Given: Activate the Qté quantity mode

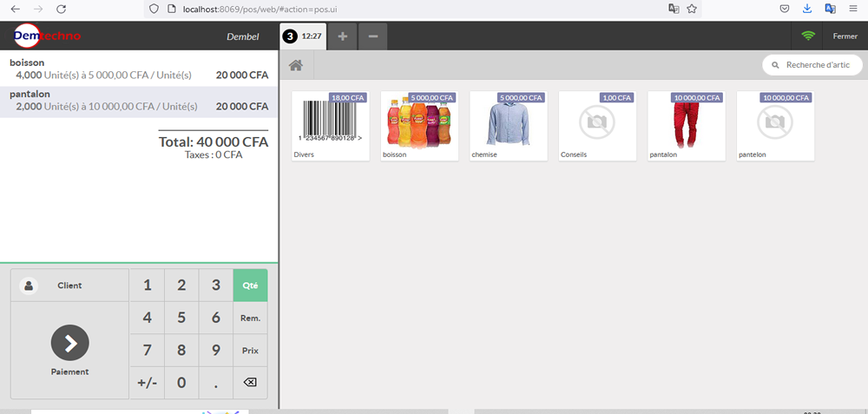Looking at the screenshot, I should pyautogui.click(x=250, y=286).
